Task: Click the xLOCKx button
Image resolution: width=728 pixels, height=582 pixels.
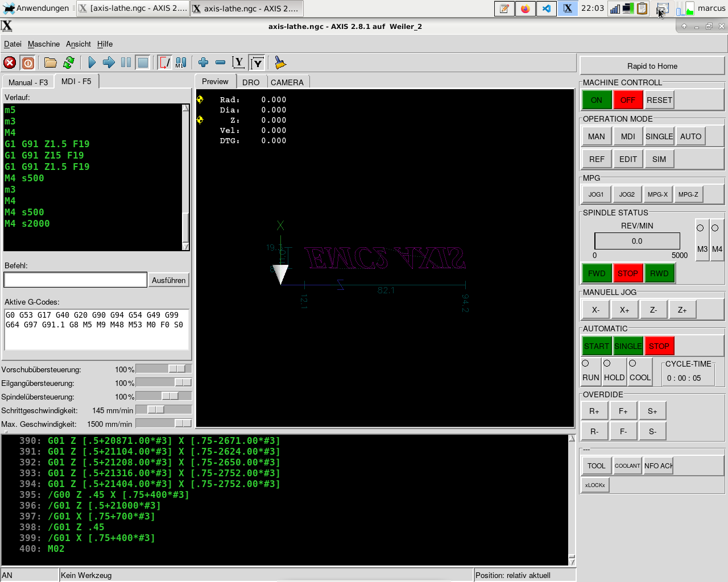Action: point(595,485)
